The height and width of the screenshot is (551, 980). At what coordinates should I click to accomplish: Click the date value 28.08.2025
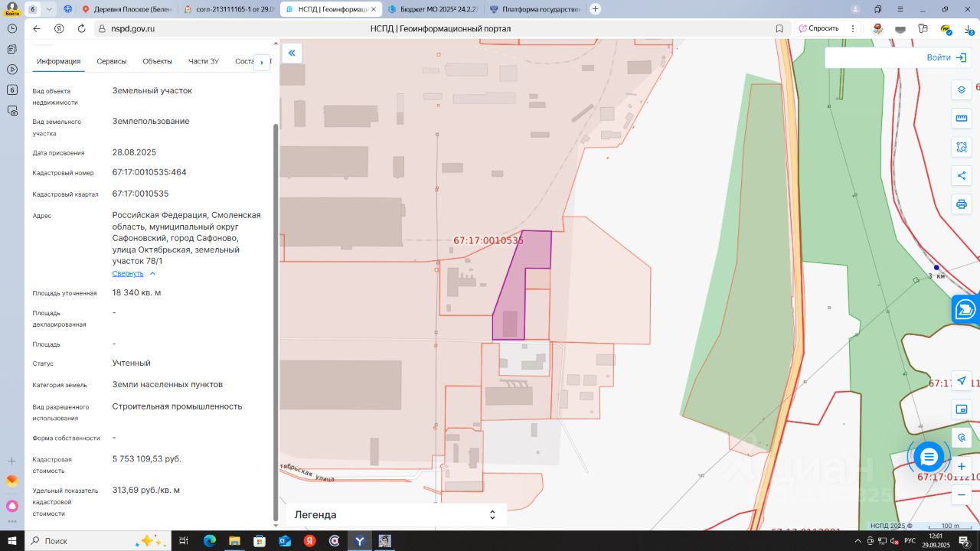pos(134,152)
